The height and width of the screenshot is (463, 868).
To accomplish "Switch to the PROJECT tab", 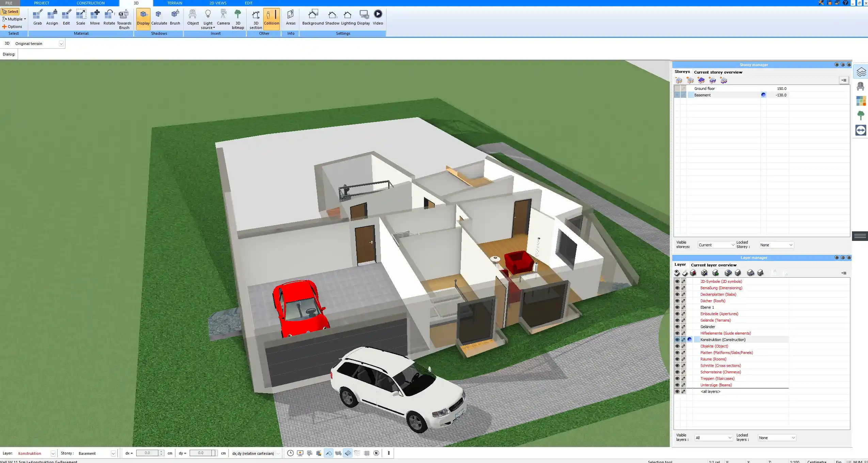I will (42, 3).
